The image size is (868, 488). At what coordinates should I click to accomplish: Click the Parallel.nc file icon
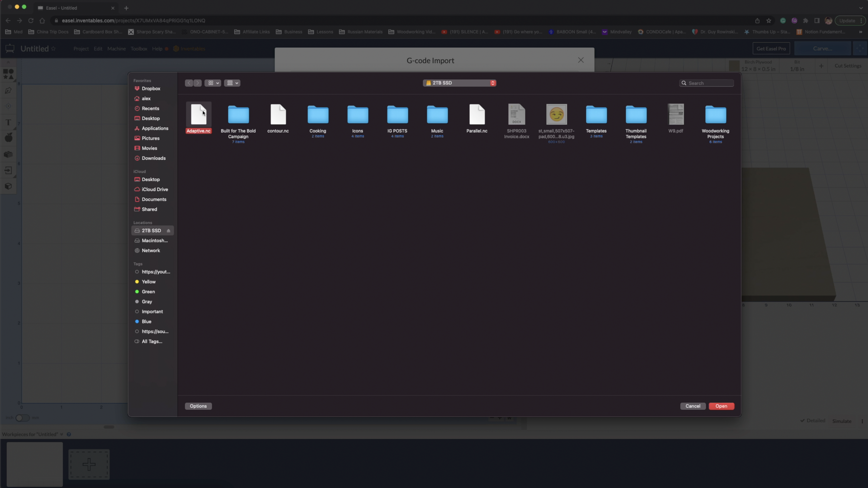click(x=477, y=115)
